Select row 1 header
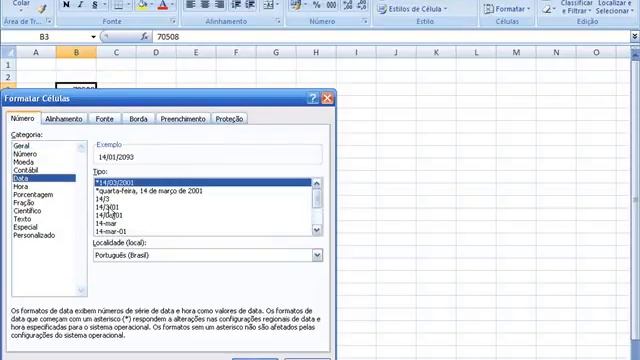640x360 pixels. coord(8,65)
